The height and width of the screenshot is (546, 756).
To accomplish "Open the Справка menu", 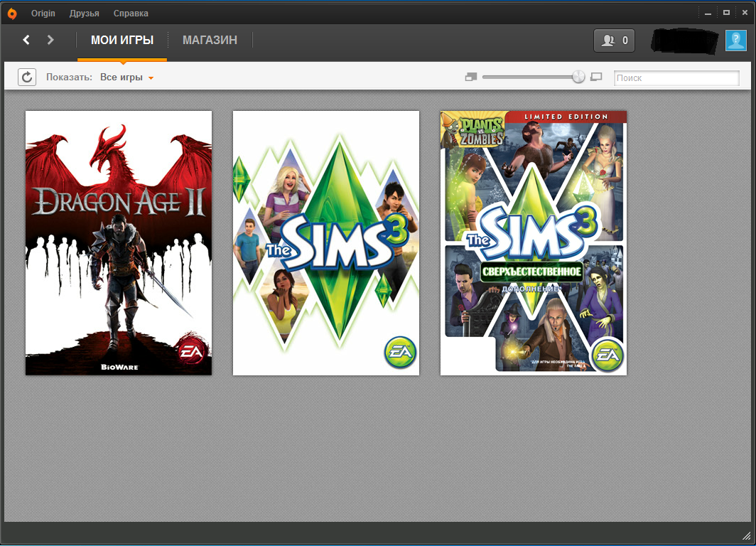I will [131, 14].
